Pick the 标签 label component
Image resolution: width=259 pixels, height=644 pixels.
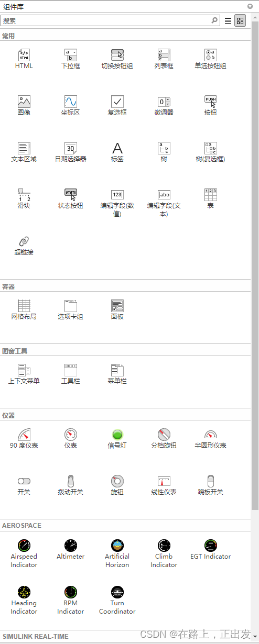[117, 148]
